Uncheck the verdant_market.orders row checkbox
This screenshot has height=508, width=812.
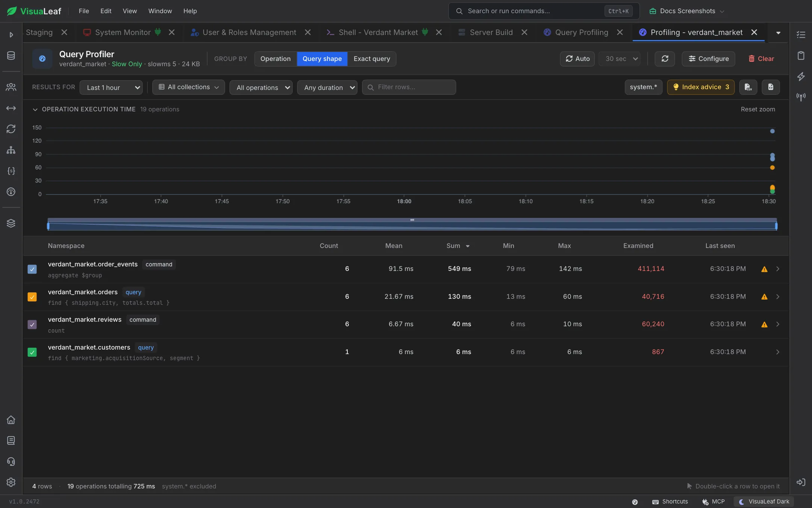32,297
